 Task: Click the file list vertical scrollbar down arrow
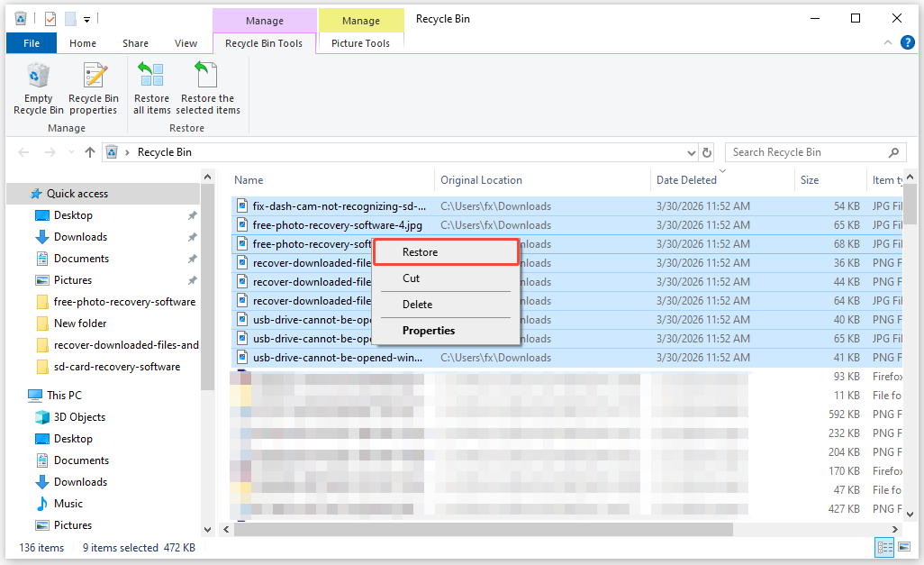[910, 514]
